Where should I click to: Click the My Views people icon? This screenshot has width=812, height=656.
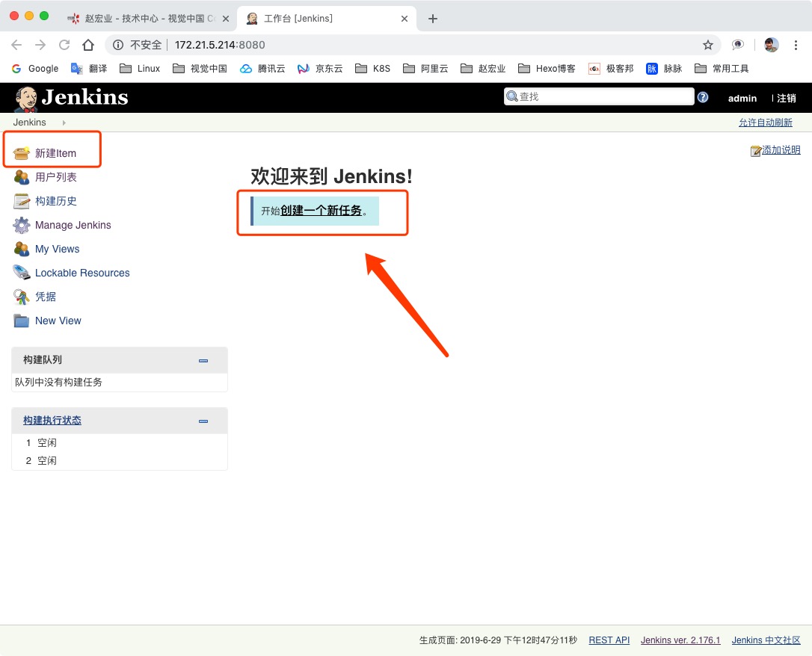point(21,249)
